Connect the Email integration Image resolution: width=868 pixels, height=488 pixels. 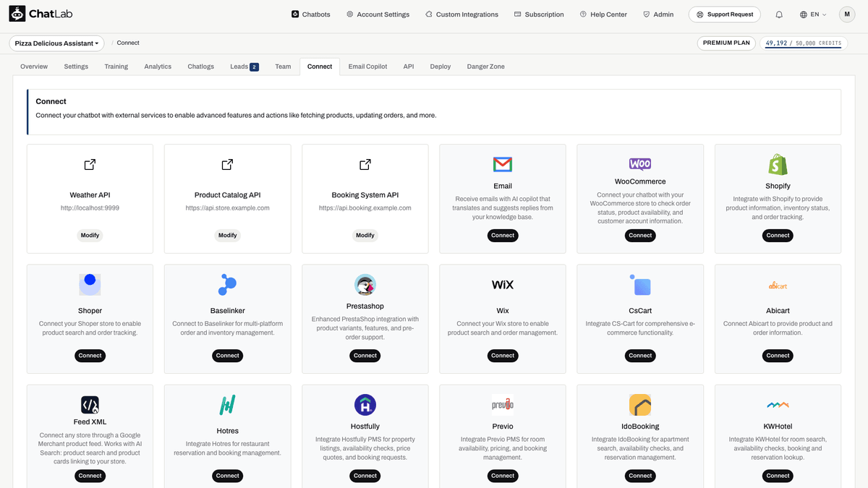click(503, 235)
